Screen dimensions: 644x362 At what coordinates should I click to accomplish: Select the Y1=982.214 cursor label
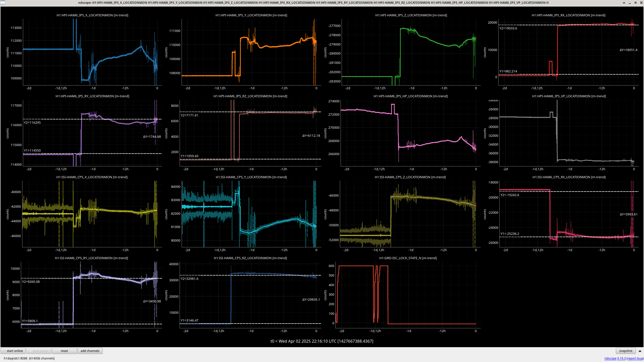point(508,71)
